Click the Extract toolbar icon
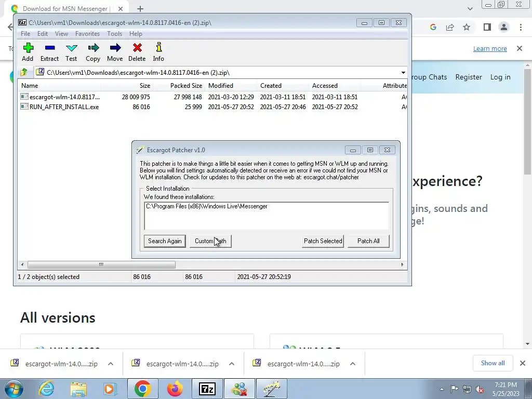Image resolution: width=532 pixels, height=399 pixels. tap(49, 52)
